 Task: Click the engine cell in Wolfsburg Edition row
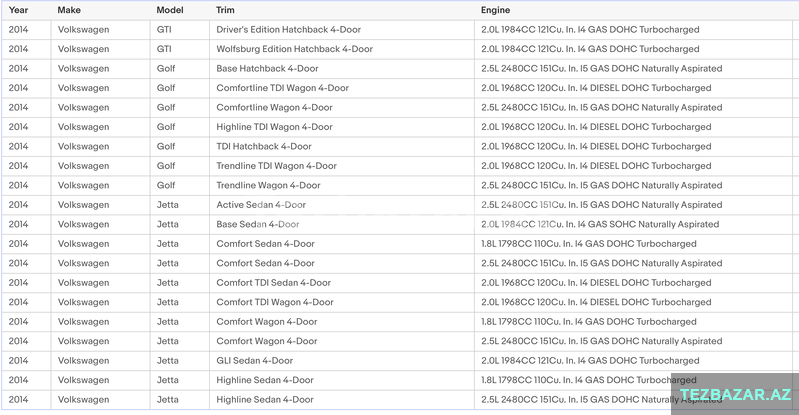click(590, 49)
